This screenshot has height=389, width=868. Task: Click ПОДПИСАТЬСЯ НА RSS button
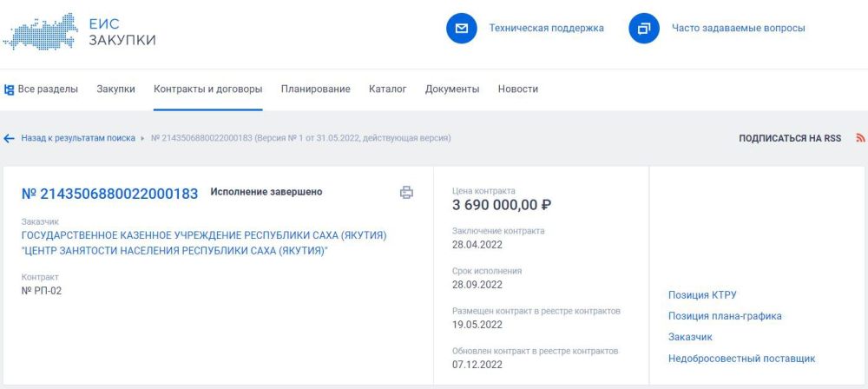tap(790, 138)
